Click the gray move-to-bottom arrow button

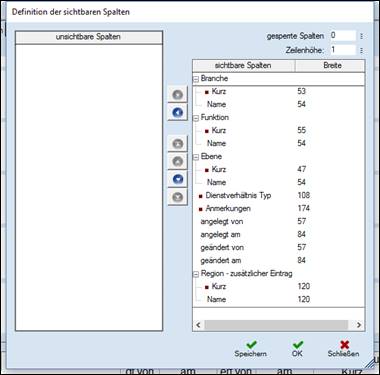coord(178,197)
